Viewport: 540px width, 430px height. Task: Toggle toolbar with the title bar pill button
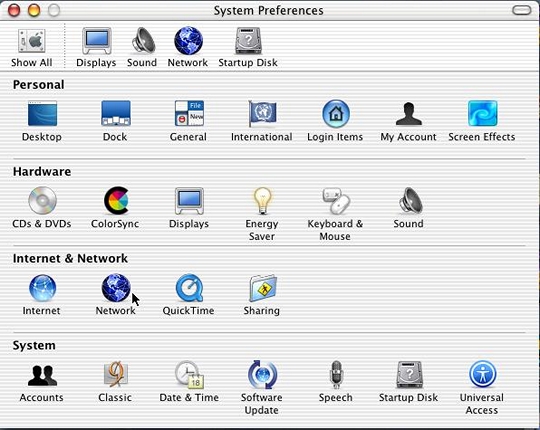point(521,10)
